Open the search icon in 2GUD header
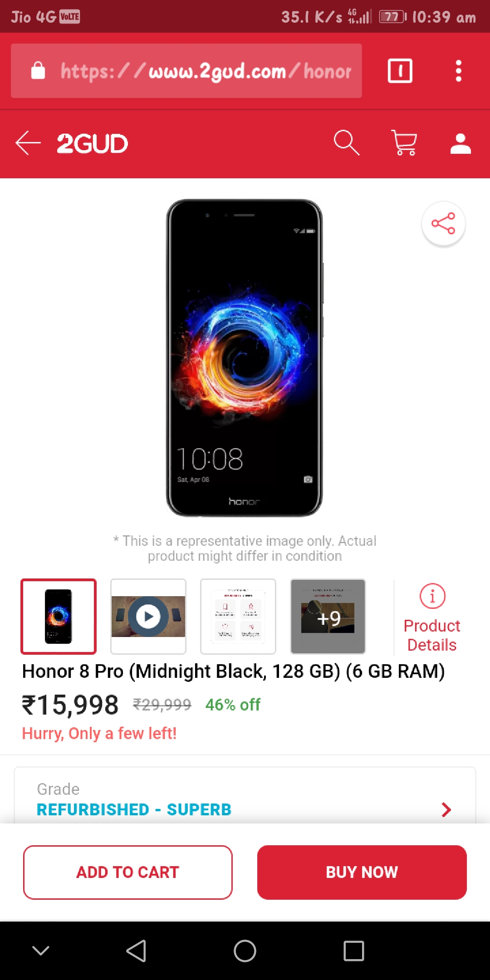The height and width of the screenshot is (980, 490). (347, 143)
